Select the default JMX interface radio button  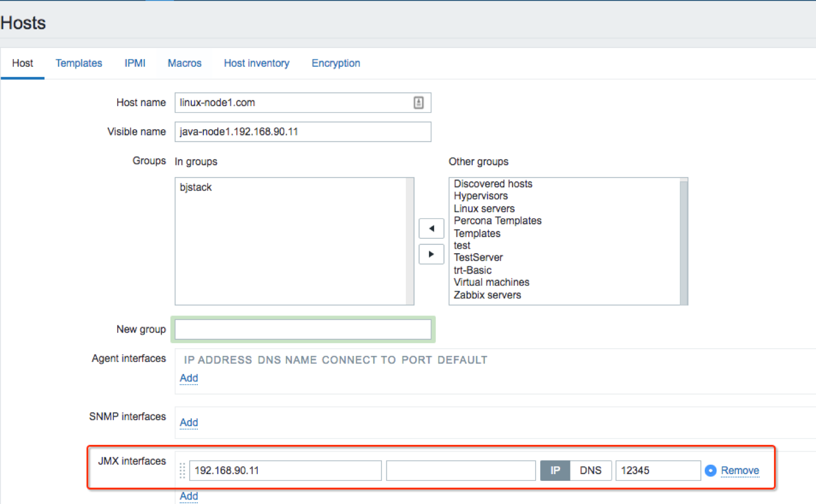pyautogui.click(x=711, y=470)
